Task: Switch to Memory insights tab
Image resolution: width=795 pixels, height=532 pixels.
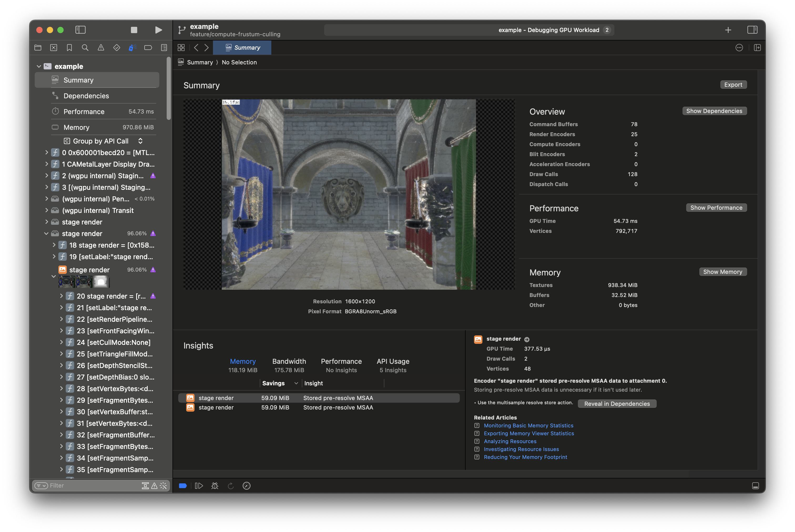Action: [x=243, y=365]
